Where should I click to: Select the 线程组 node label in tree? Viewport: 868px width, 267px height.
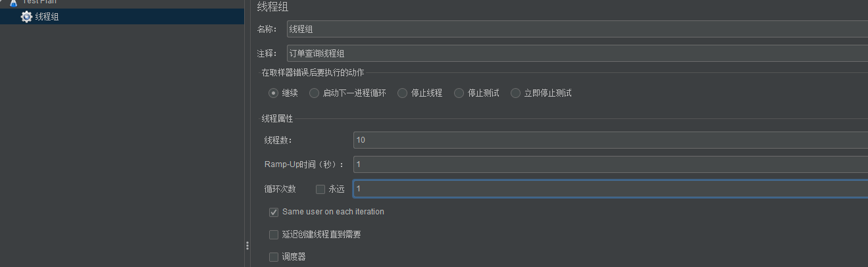(47, 17)
